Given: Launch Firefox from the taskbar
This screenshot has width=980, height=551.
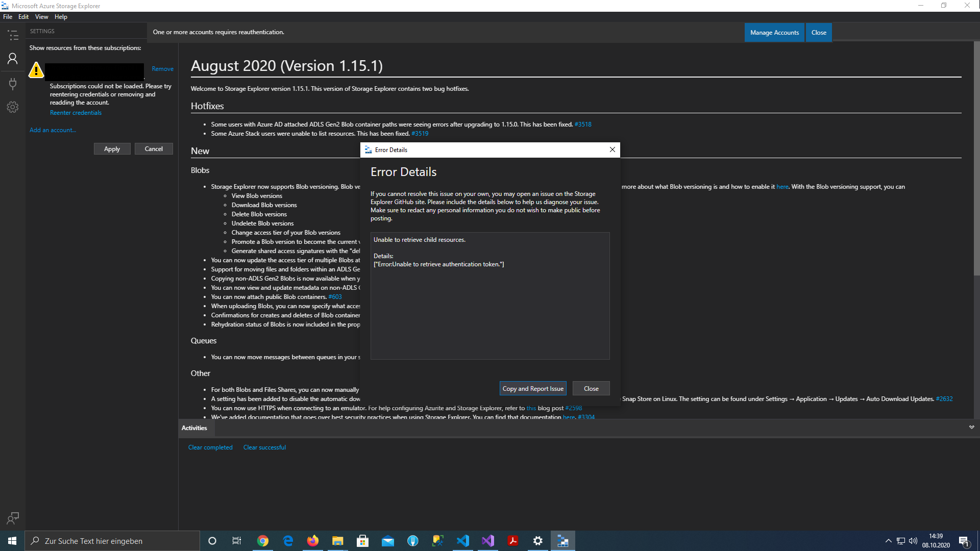Looking at the screenshot, I should 312,540.
